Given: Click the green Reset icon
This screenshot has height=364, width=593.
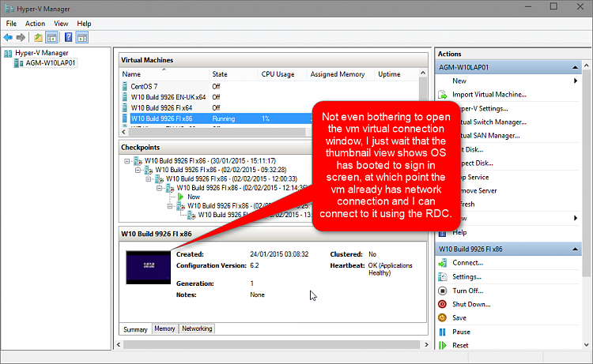Looking at the screenshot, I should [443, 346].
